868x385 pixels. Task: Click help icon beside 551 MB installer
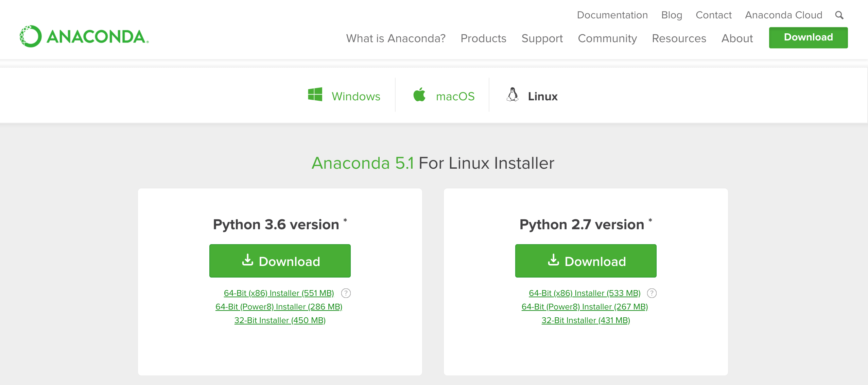click(x=346, y=293)
